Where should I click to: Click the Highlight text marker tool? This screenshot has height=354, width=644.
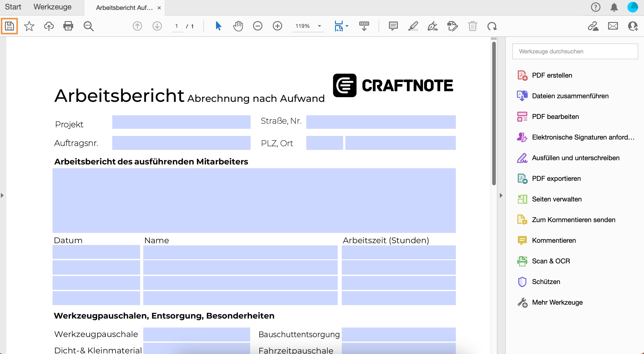point(413,26)
